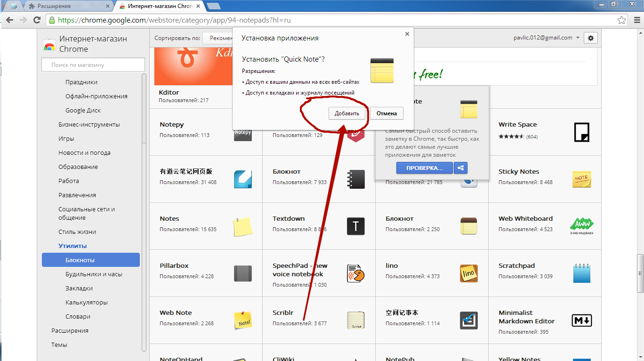This screenshot has width=644, height=361.
Task: Open Праздники category
Action: (81, 82)
